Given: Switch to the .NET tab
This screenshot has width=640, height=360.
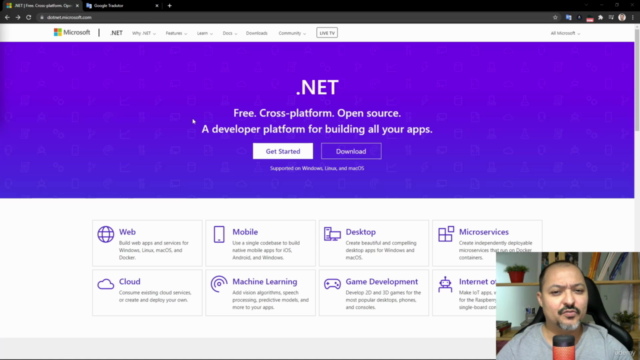Looking at the screenshot, I should (42, 6).
